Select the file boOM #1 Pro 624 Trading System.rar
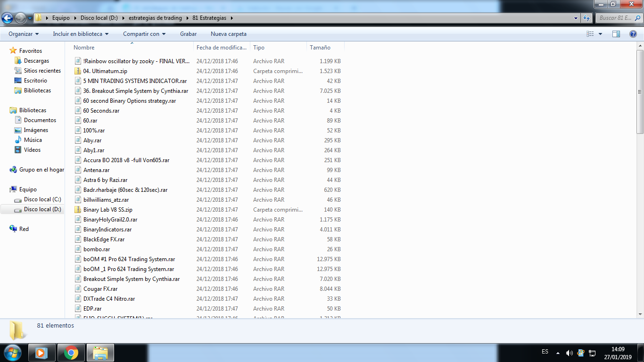The width and height of the screenshot is (644, 362). tap(129, 259)
